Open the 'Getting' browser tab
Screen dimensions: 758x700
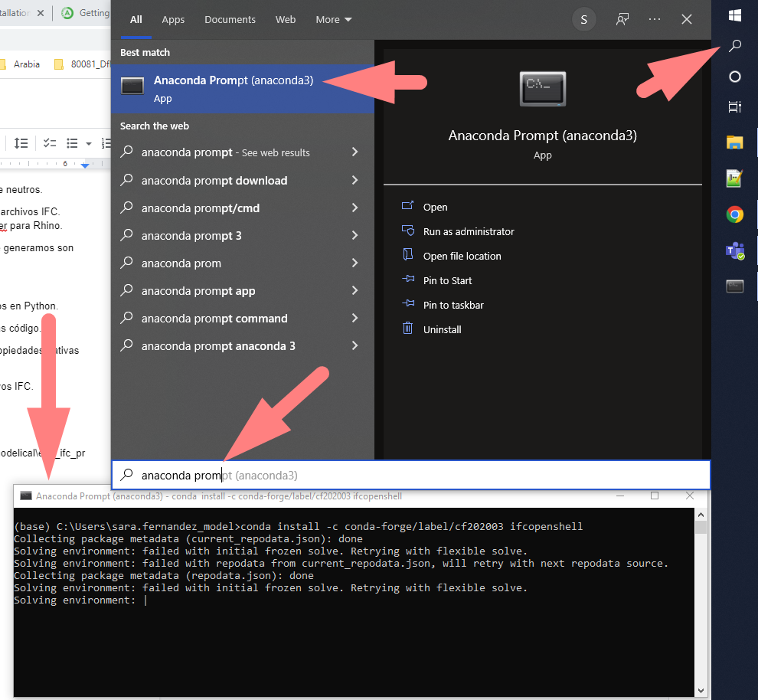coord(86,13)
